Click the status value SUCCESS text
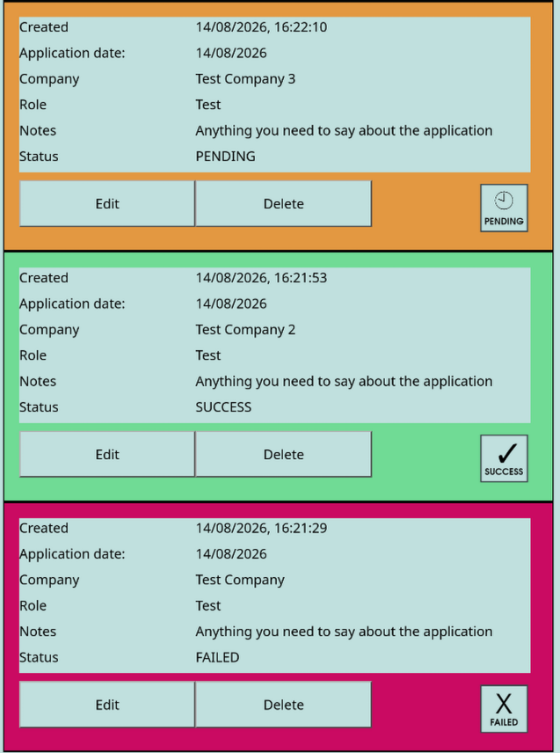This screenshot has width=560, height=753. coord(223,407)
